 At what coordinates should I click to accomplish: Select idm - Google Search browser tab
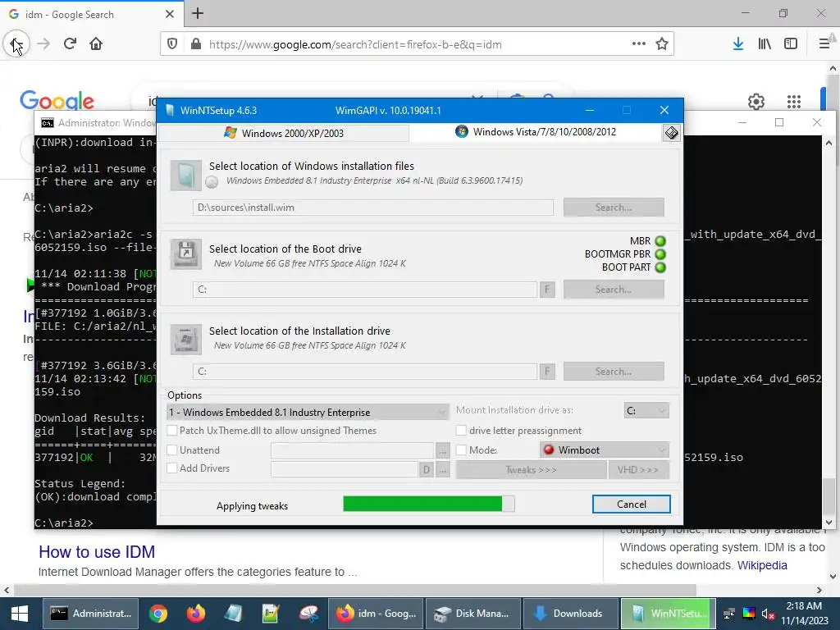[92, 14]
